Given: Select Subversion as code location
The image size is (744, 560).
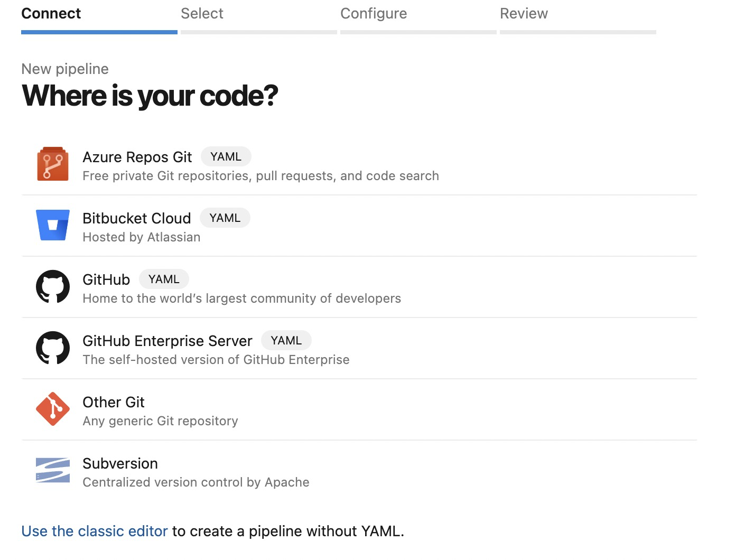Looking at the screenshot, I should click(120, 464).
